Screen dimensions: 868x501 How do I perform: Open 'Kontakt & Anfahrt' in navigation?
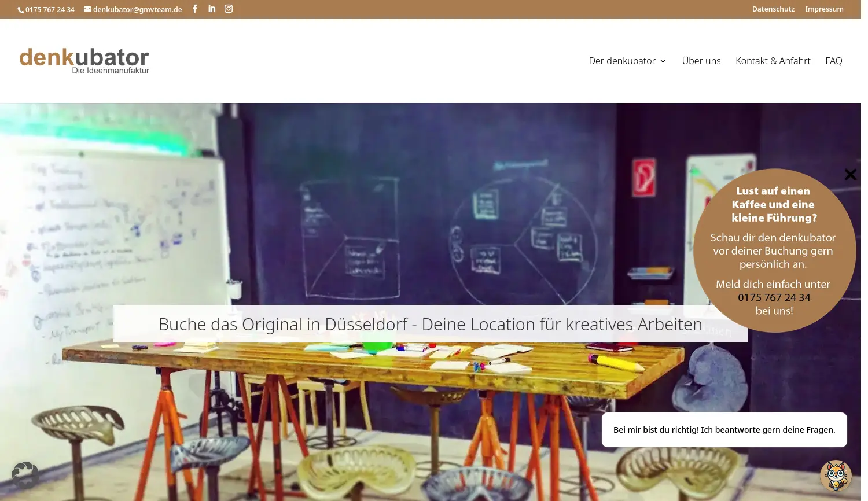point(773,61)
